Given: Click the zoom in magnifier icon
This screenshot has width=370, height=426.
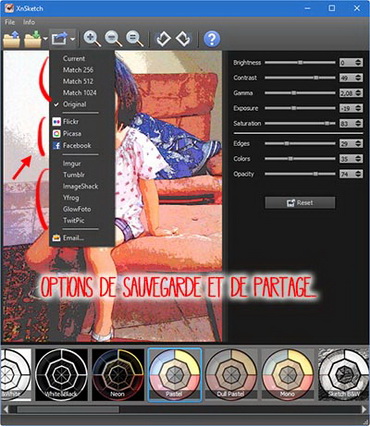Looking at the screenshot, I should 92,39.
